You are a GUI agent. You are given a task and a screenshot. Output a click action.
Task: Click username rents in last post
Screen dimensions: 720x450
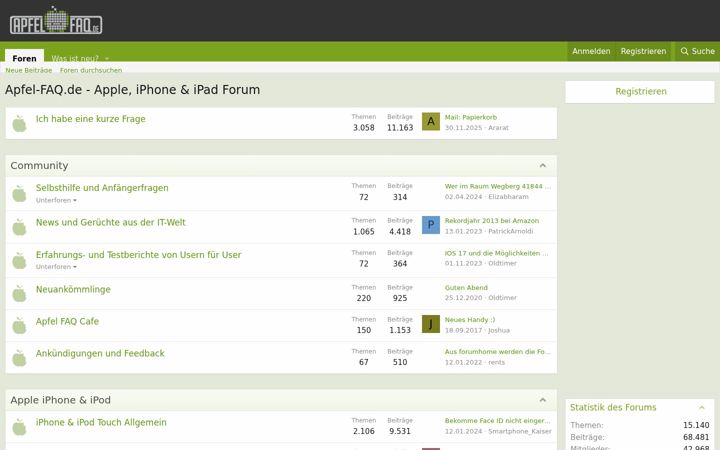point(496,362)
